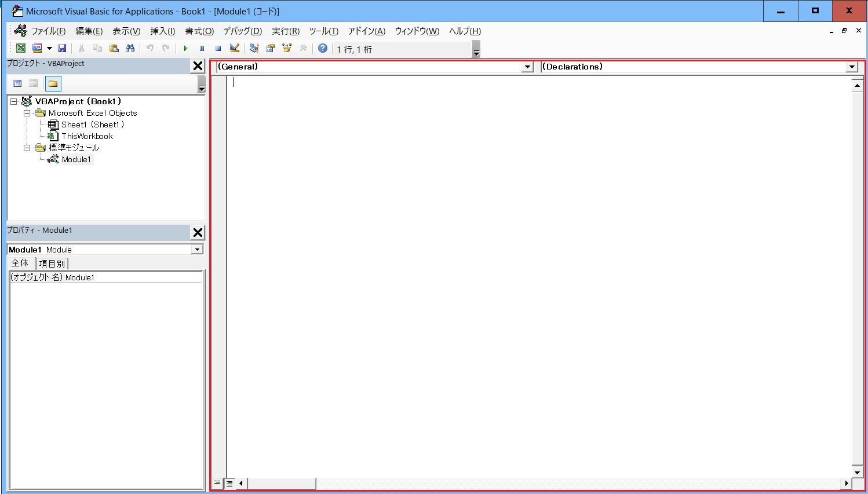
Task: Toggle folder view in Project Explorer
Action: [53, 83]
